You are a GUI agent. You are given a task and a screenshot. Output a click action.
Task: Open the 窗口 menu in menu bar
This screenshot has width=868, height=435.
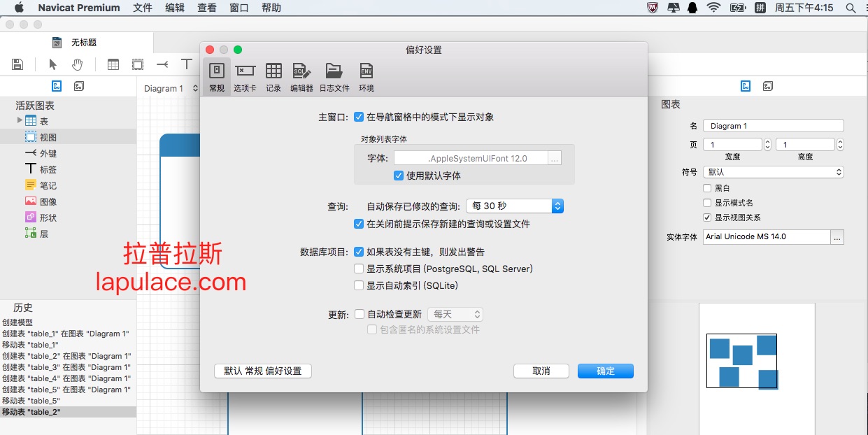tap(239, 8)
